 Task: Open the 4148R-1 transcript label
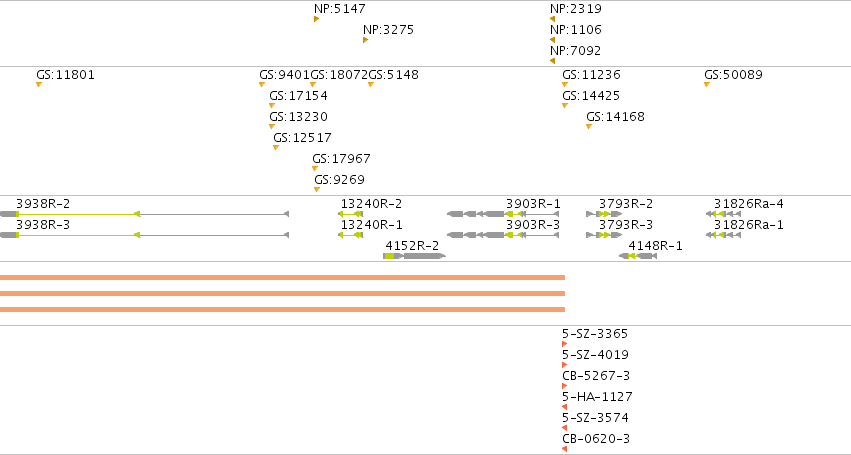[x=656, y=246]
